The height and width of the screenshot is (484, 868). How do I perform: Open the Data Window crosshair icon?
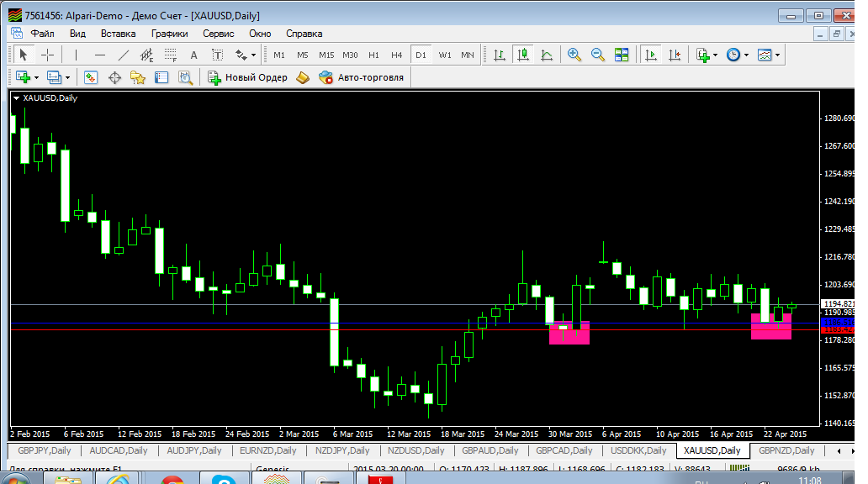(114, 77)
